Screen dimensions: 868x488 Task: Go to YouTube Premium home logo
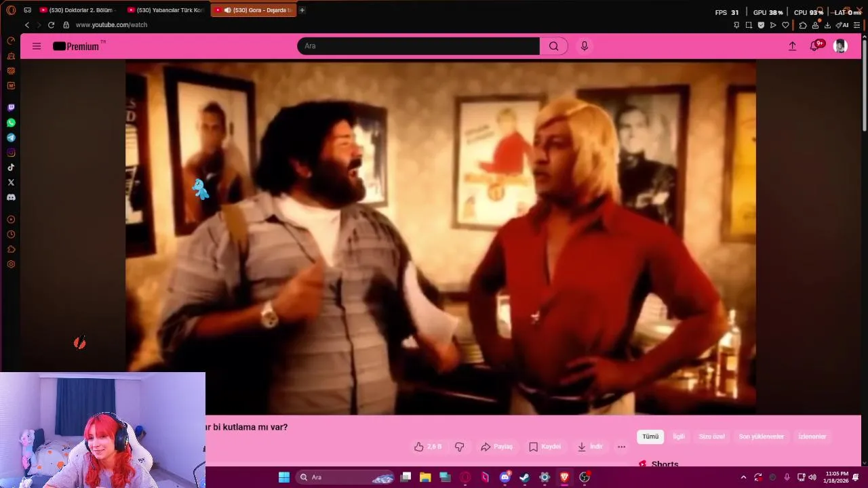(x=76, y=46)
